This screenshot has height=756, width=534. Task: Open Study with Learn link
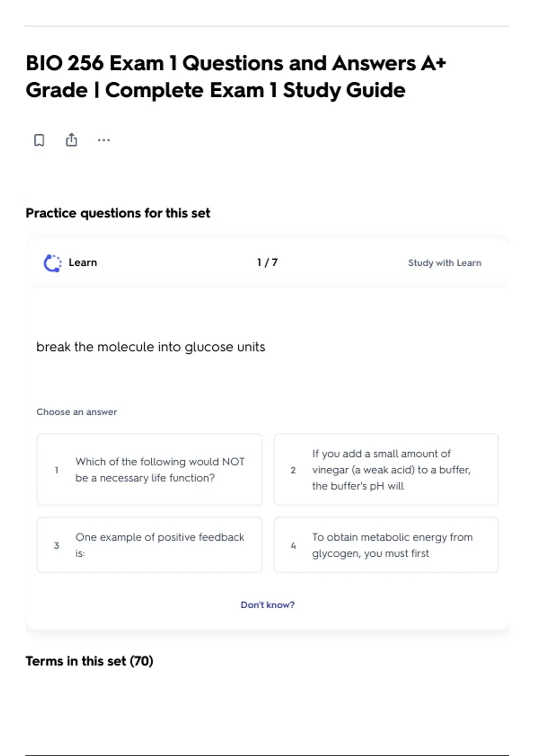point(445,263)
